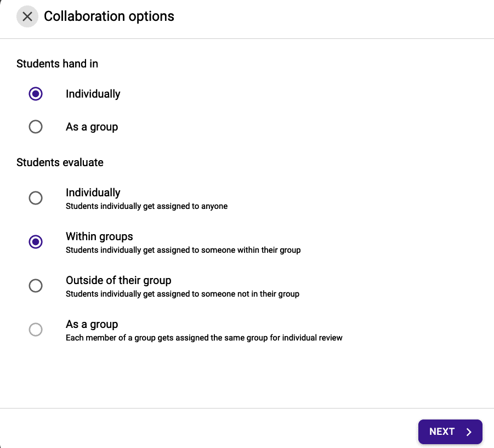The height and width of the screenshot is (448, 494).
Task: Click the Collaboration options title text
Action: pyautogui.click(x=109, y=16)
